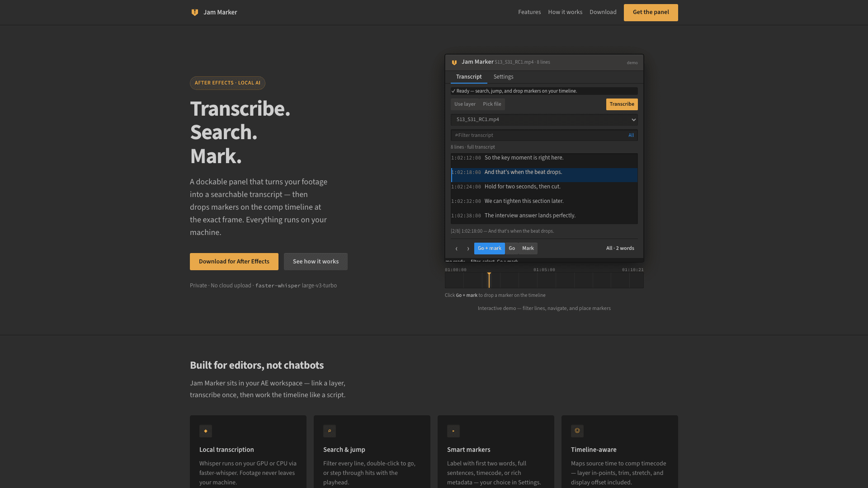Image resolution: width=868 pixels, height=488 pixels.
Task: Open the Features nav link
Action: click(529, 12)
